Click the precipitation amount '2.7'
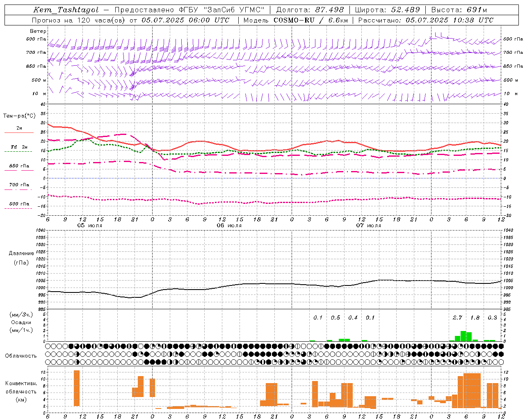 coord(457,317)
